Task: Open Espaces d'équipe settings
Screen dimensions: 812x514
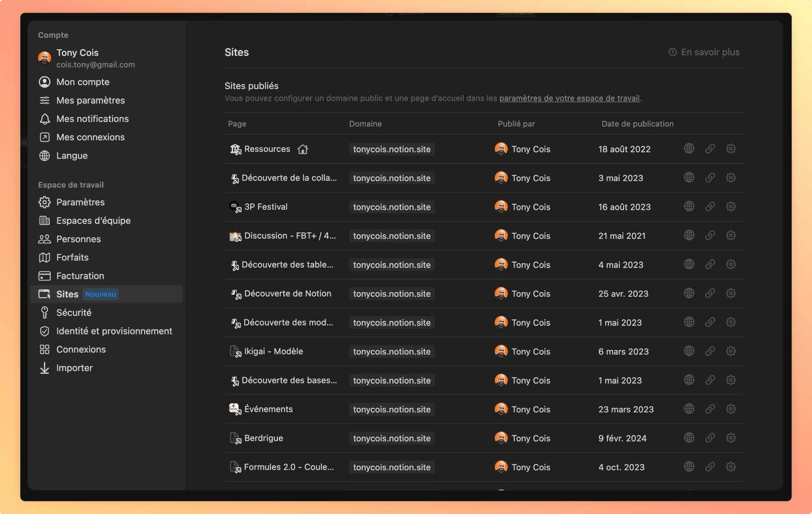Action: 93,220
